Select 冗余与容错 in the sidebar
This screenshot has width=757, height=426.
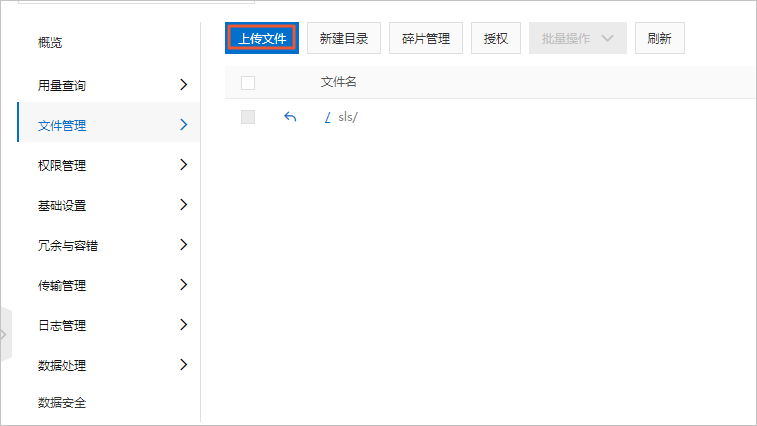[x=68, y=245]
